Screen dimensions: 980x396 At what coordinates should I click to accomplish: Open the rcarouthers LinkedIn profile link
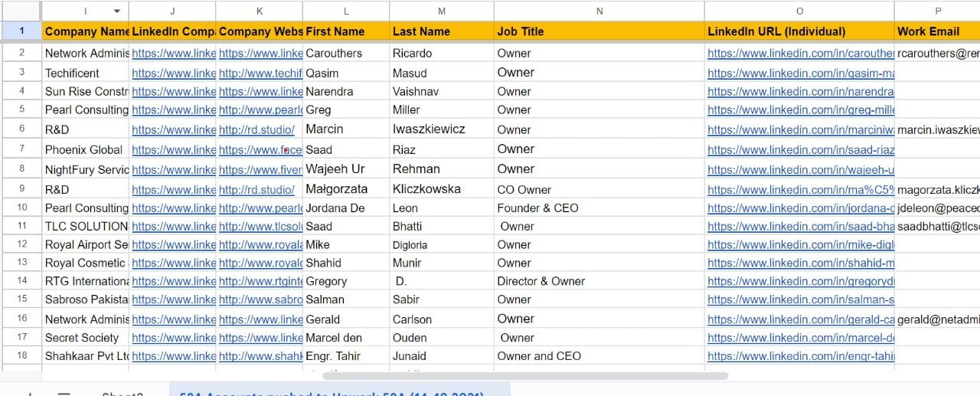click(800, 54)
